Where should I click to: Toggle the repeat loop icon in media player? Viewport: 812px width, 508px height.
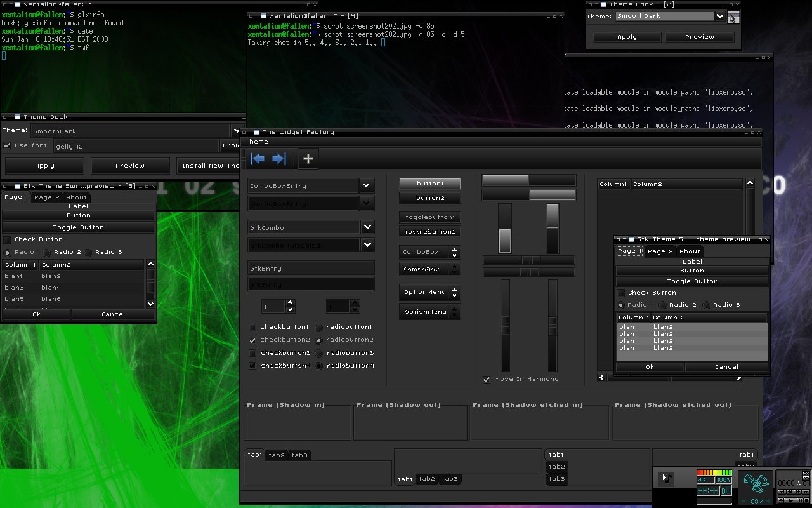[806, 474]
